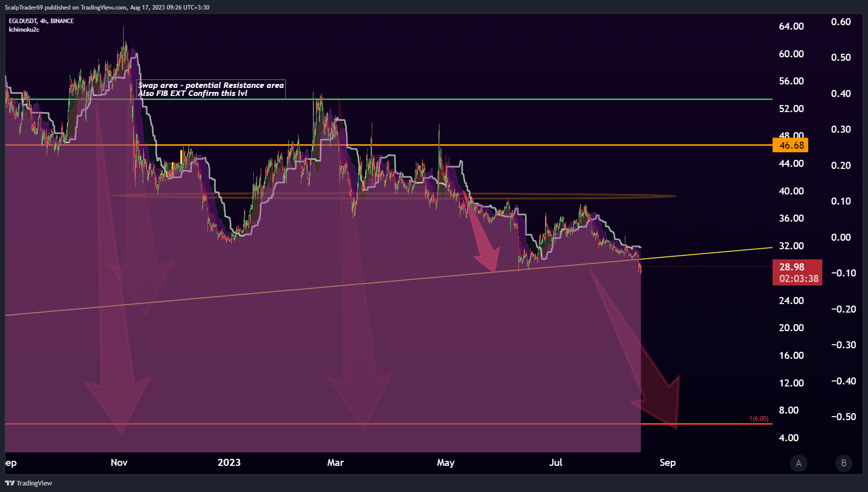Screen dimensions: 868x492
Task: Click the TradingView logo at bottom left
Action: click(x=29, y=483)
